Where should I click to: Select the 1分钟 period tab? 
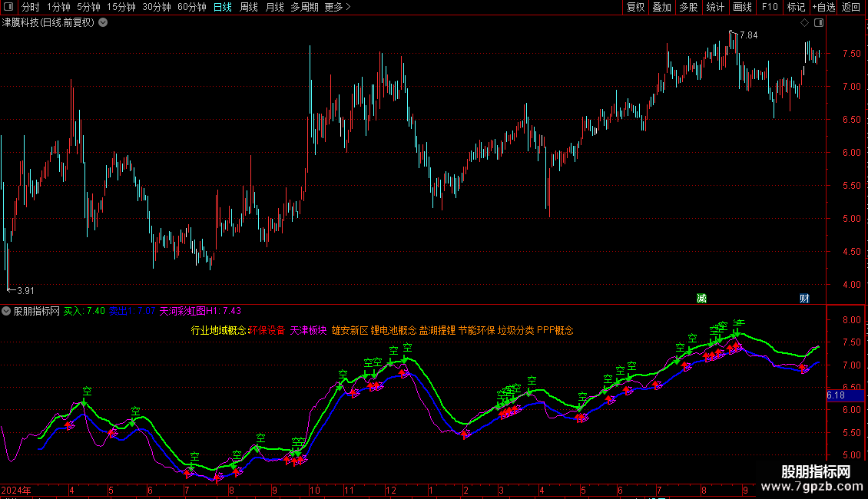pyautogui.click(x=58, y=7)
